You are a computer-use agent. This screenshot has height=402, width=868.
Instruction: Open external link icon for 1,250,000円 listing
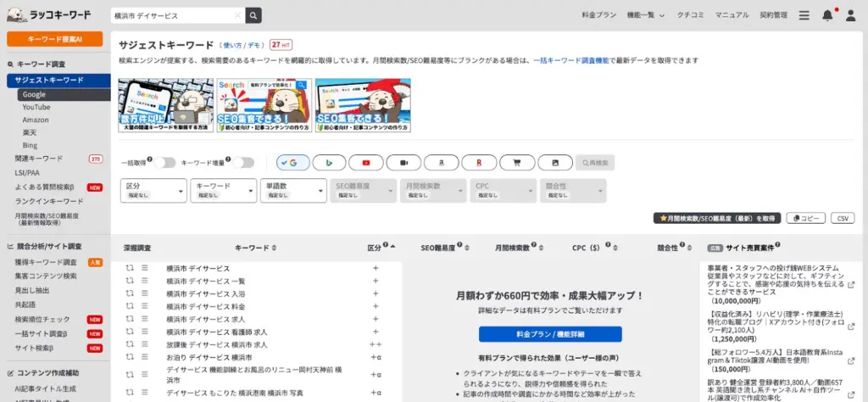pos(851,327)
